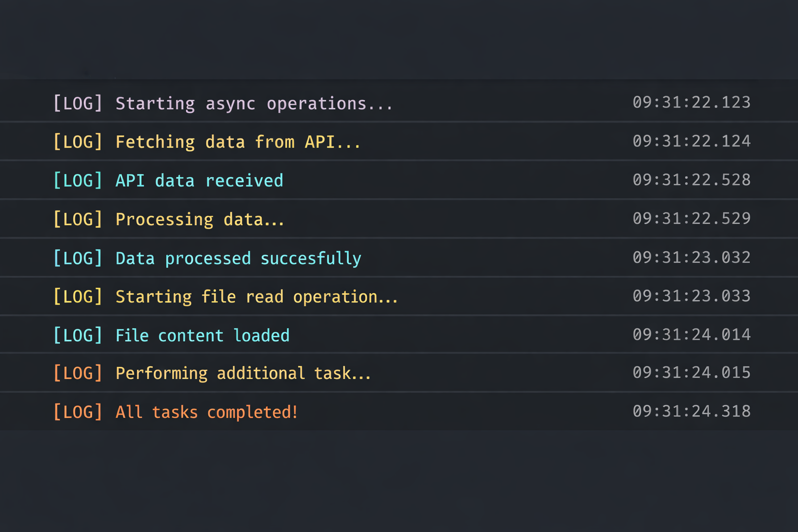The image size is (798, 532).
Task: Click the "Starting async operations..." log message
Action: click(254, 103)
